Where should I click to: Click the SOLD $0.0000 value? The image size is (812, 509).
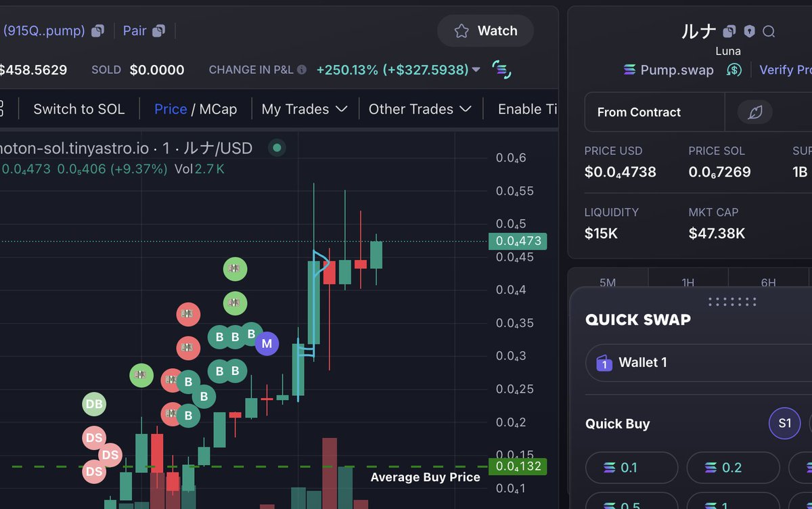(x=157, y=70)
